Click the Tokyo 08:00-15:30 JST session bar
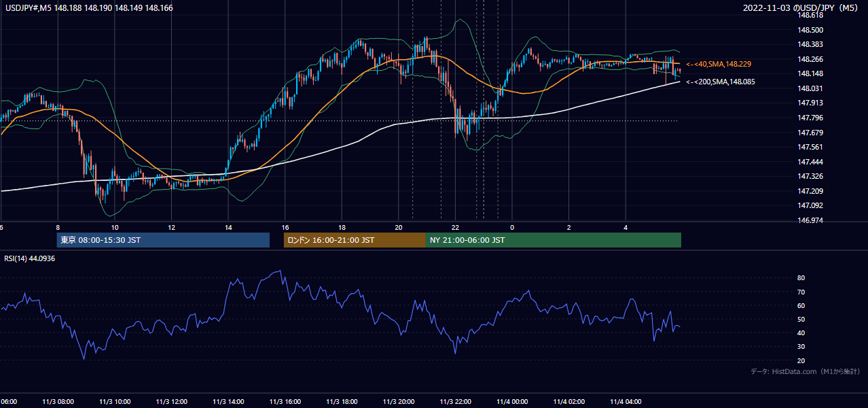The width and height of the screenshot is (868, 408). pyautogui.click(x=163, y=240)
